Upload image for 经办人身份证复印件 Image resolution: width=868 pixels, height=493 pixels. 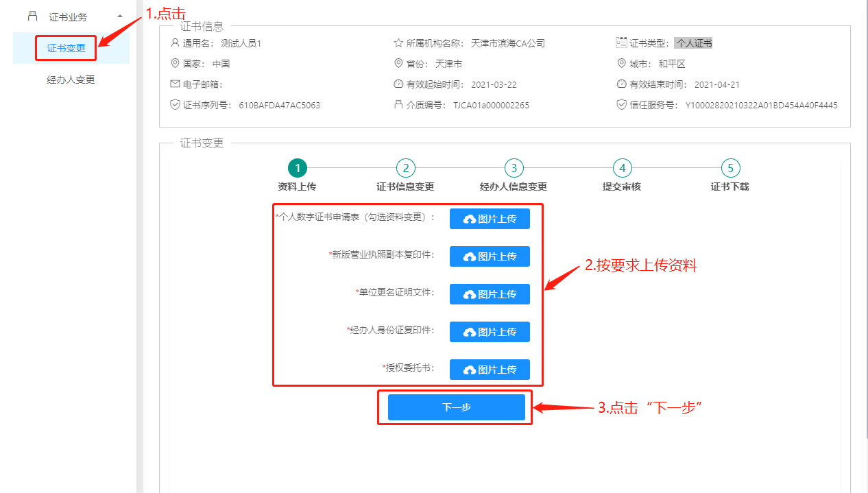490,332
